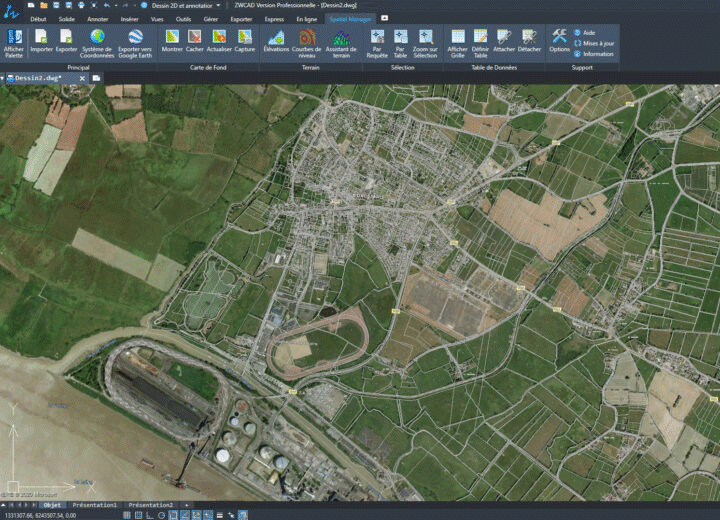
Task: Expand the drawing tabs list arrow
Action: click(2, 78)
